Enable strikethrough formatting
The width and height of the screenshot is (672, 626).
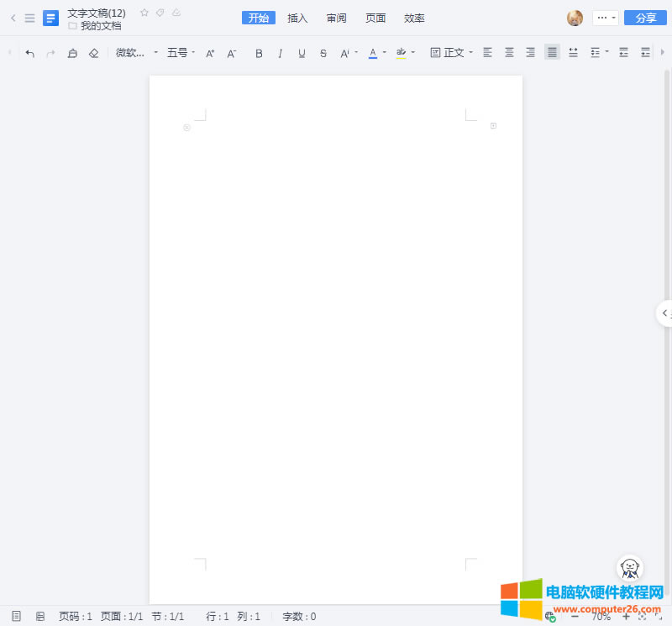coord(323,53)
